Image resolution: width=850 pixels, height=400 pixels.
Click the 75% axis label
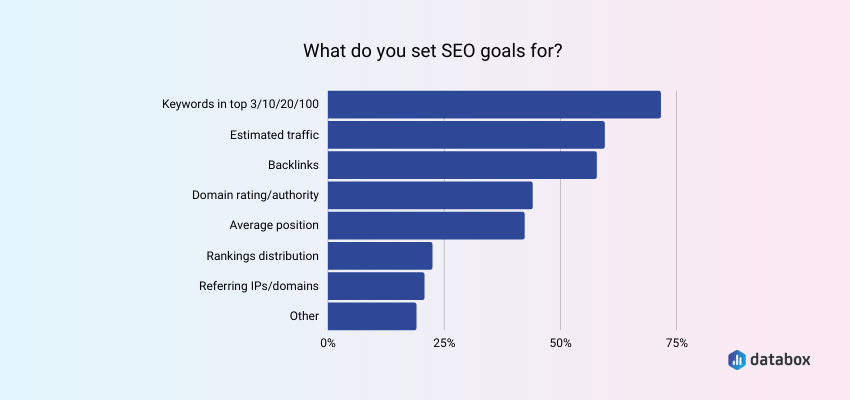[677, 343]
